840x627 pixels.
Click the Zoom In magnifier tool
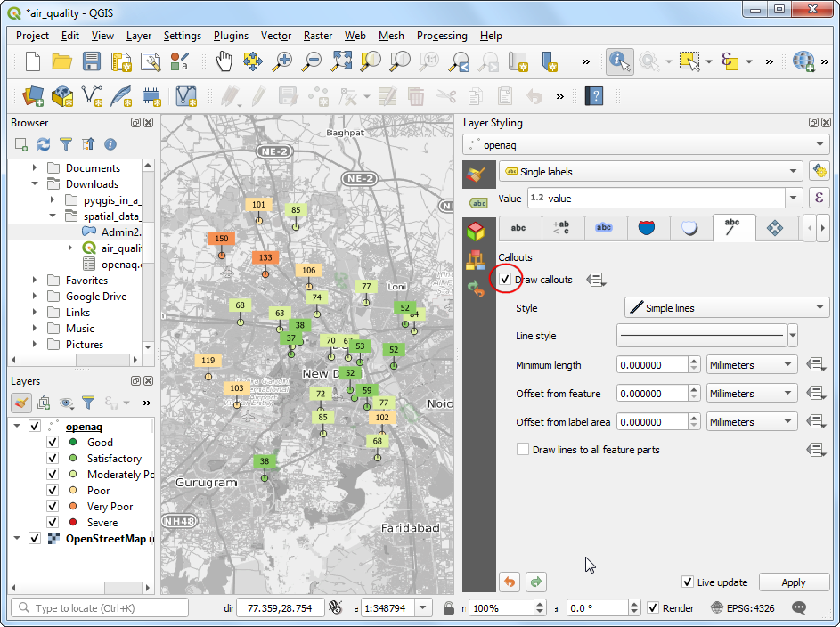(282, 61)
